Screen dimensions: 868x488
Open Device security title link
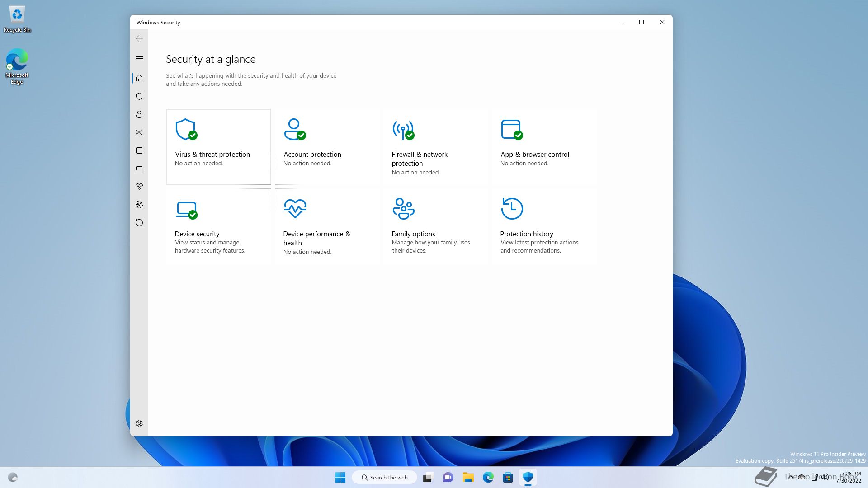[x=197, y=234]
